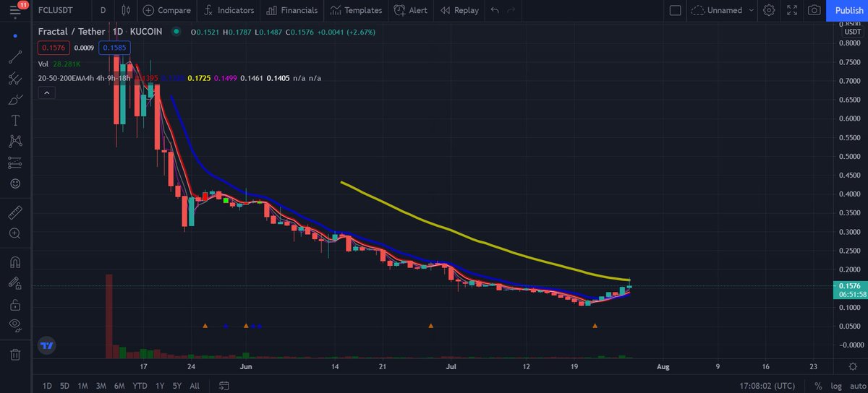Open the main hamburger menu
The image size is (868, 393).
coord(15,10)
